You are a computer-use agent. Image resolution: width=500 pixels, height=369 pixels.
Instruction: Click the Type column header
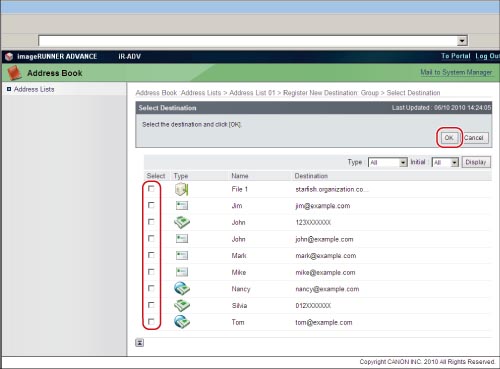click(x=181, y=176)
